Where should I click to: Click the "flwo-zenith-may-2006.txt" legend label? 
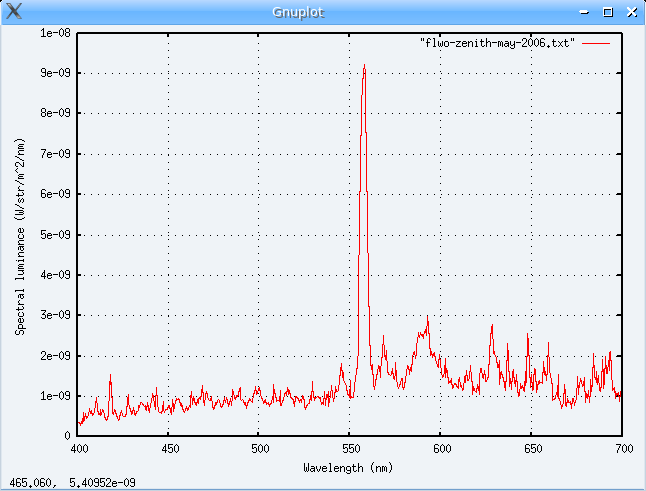(497, 44)
